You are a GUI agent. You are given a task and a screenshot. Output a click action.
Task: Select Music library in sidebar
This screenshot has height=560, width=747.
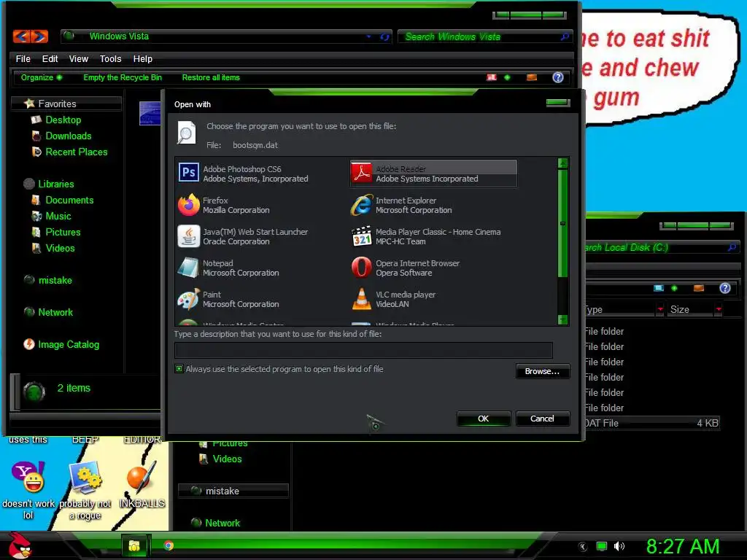(x=58, y=216)
